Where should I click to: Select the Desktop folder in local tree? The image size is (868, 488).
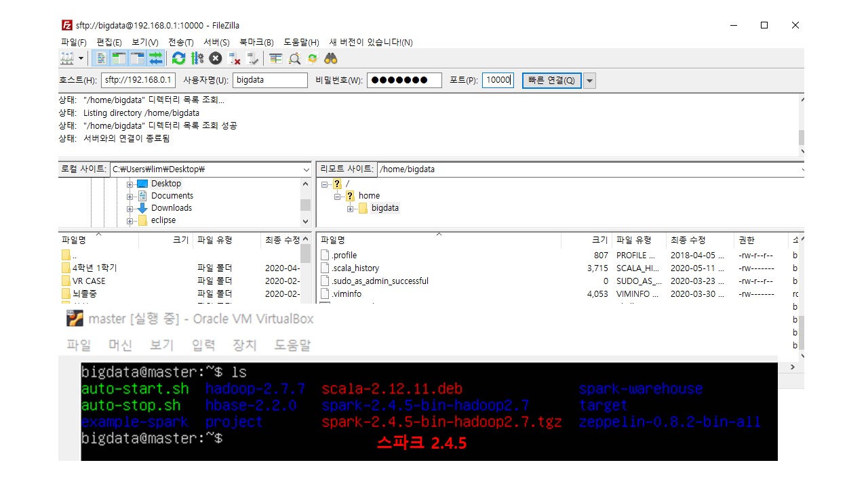tap(166, 184)
